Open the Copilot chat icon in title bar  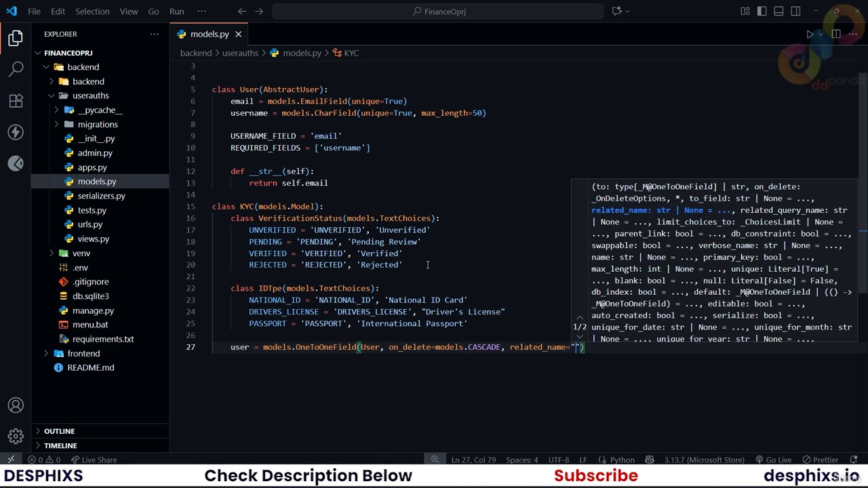616,11
